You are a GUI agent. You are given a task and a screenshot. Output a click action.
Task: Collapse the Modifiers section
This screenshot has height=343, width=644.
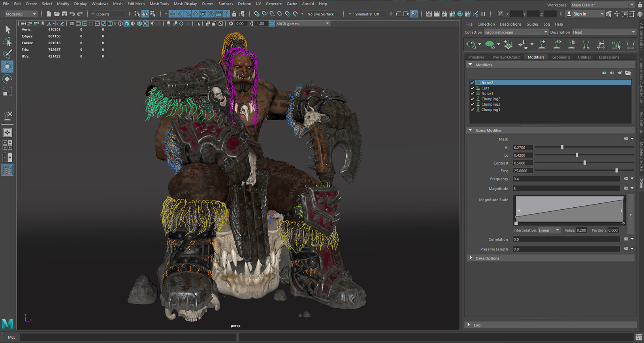pyautogui.click(x=470, y=64)
